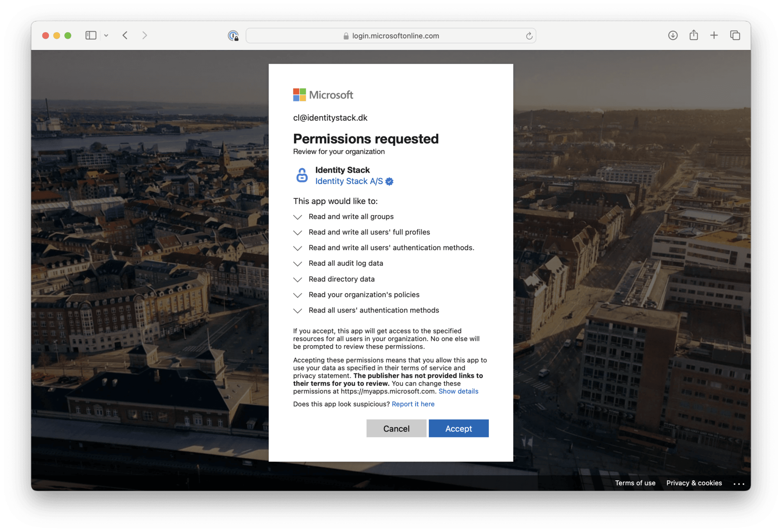Screen dimensions: 782x532
Task: Click the address bar showing login.microsoftonline.com
Action: pyautogui.click(x=391, y=36)
